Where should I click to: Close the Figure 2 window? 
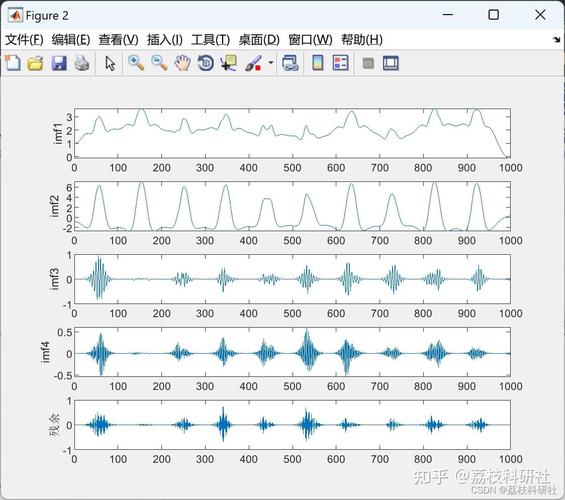tap(540, 15)
